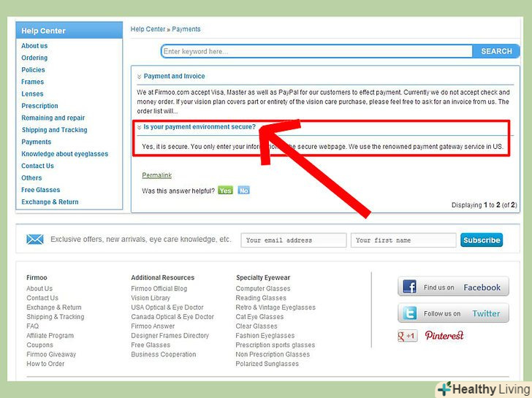Open footer Shipping & Tracking link
Screen dimensions: 532x398
[x=56, y=317]
